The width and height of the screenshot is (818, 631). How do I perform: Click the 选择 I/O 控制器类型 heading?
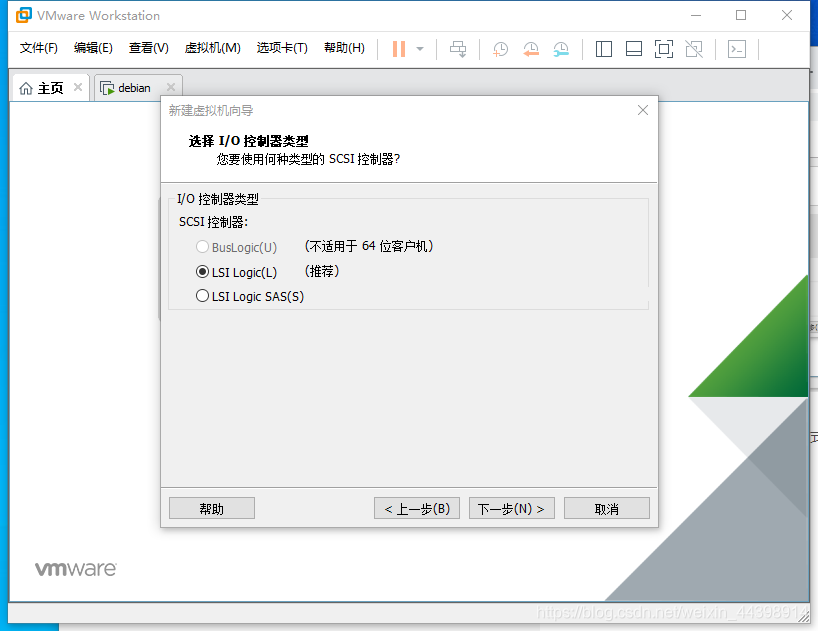[x=248, y=141]
